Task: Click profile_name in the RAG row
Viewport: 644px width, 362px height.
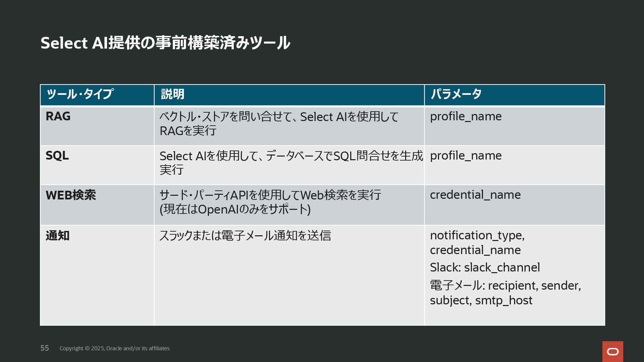Action: (466, 116)
